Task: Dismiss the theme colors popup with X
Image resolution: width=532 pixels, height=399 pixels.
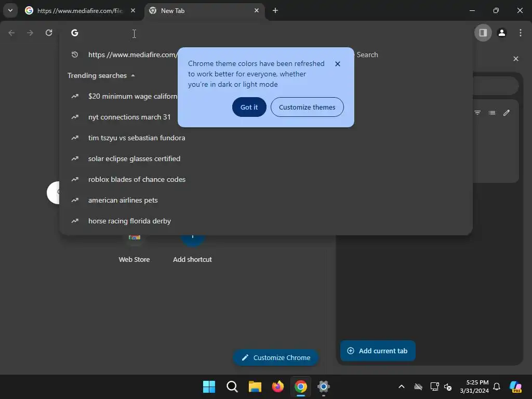Action: [x=338, y=64]
